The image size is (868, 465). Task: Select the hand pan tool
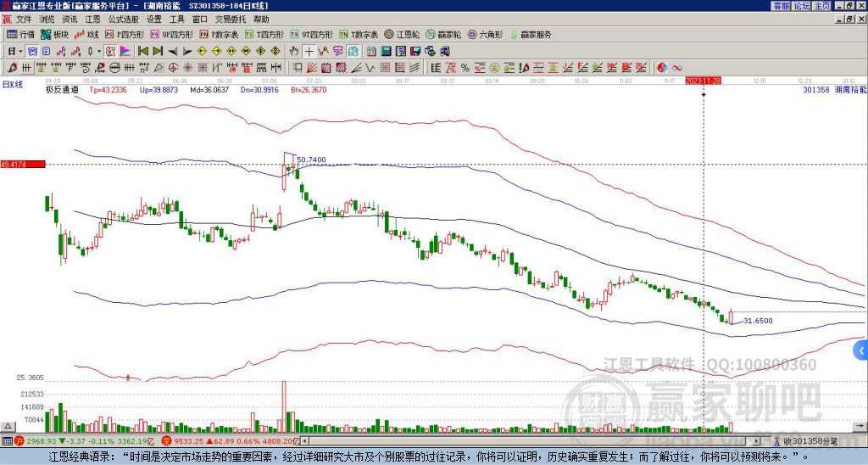tap(294, 52)
